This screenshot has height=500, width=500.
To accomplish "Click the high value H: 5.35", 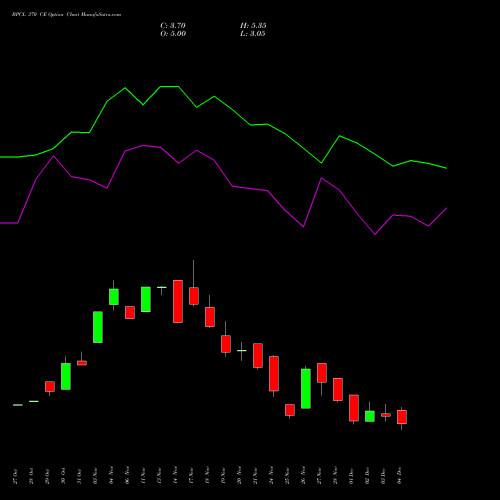I will click(x=253, y=26).
